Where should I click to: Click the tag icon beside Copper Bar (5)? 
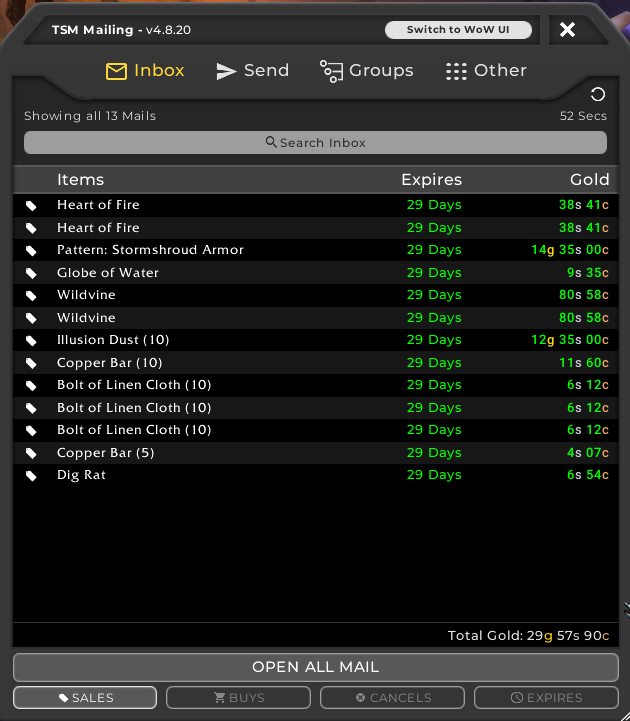tap(31, 453)
